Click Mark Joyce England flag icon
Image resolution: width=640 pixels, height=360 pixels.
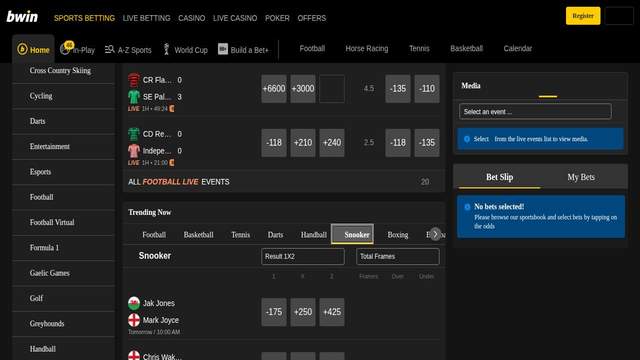(134, 320)
